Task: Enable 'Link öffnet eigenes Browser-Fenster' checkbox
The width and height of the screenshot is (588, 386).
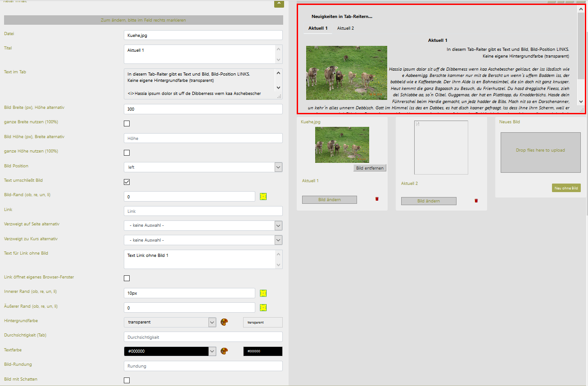Action: pyautogui.click(x=127, y=278)
